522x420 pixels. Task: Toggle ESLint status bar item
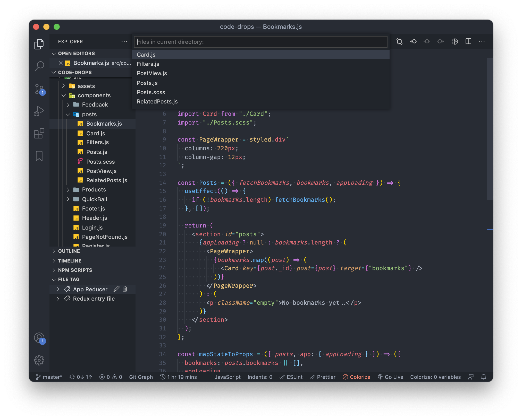click(x=291, y=377)
